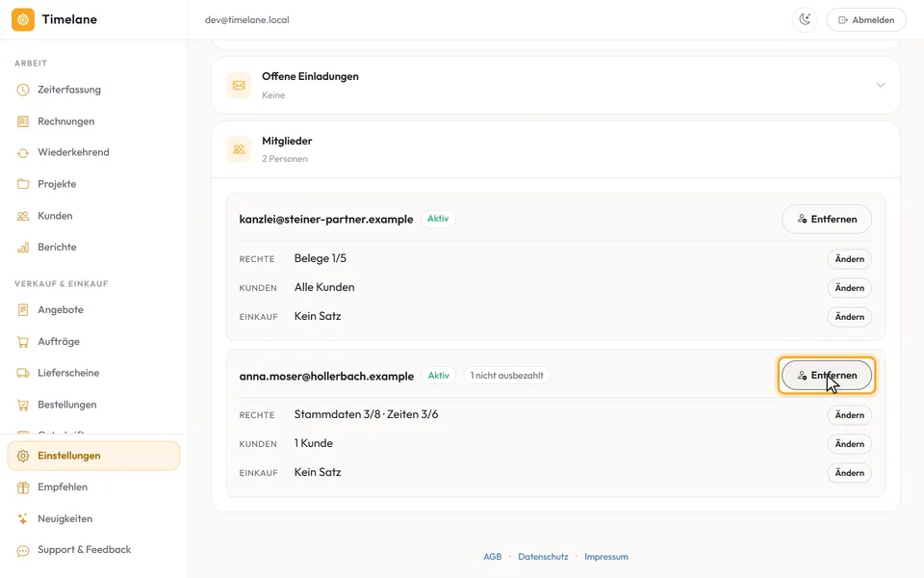This screenshot has width=924, height=578.
Task: Toggle dark mode with the moon icon
Action: pyautogui.click(x=805, y=19)
